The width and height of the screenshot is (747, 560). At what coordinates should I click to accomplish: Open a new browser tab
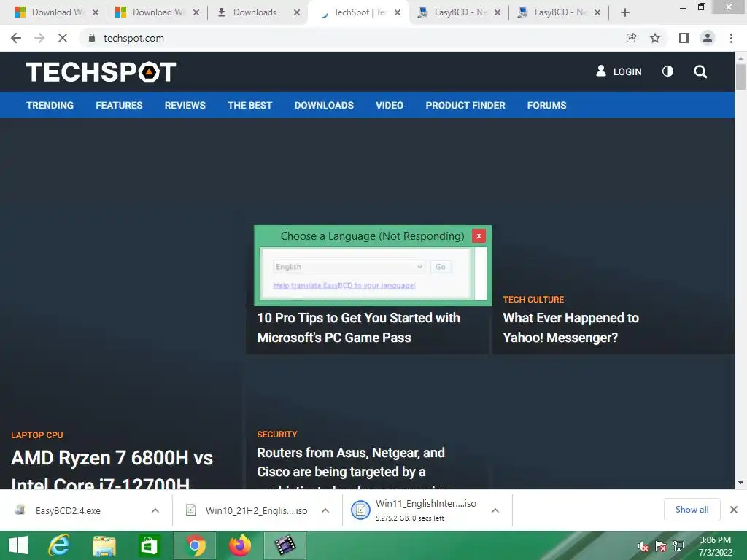click(x=625, y=13)
